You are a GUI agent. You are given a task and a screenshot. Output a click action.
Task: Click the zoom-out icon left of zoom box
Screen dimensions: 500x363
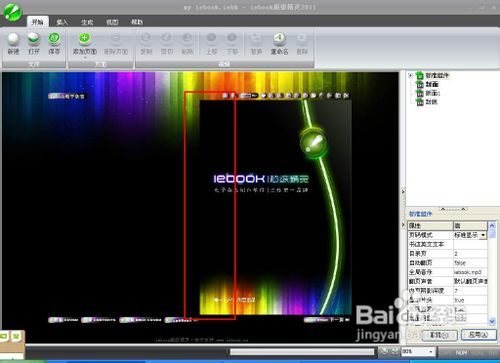tap(384, 351)
